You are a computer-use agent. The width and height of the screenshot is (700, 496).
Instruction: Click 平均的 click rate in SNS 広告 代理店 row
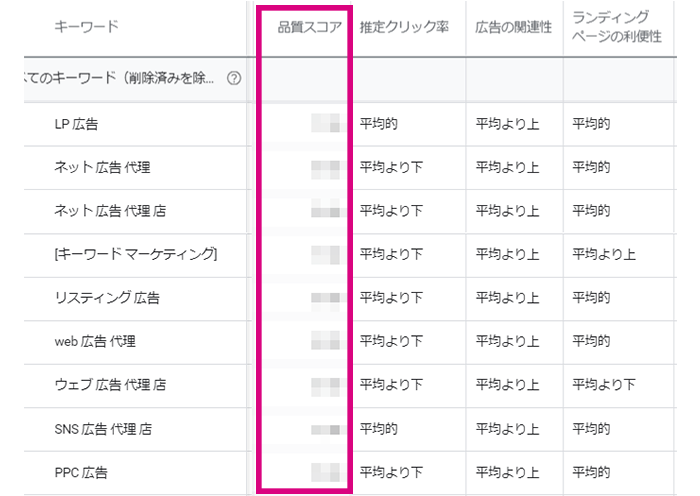tap(379, 428)
